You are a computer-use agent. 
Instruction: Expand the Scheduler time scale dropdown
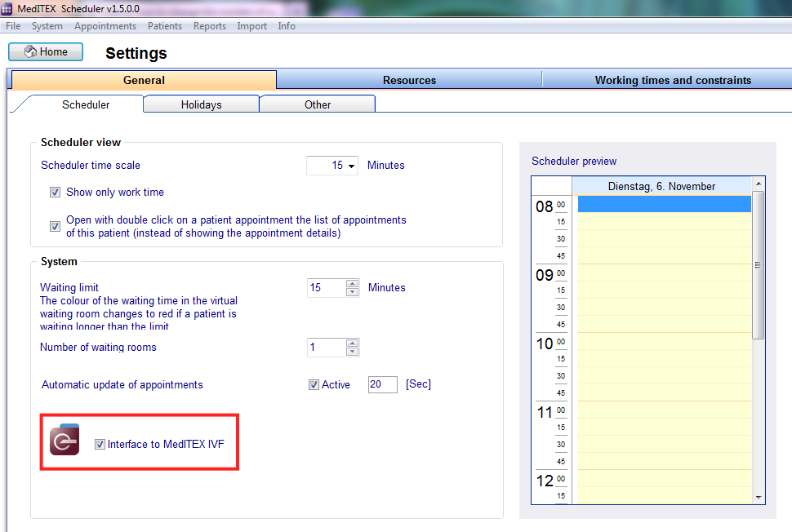click(x=351, y=166)
